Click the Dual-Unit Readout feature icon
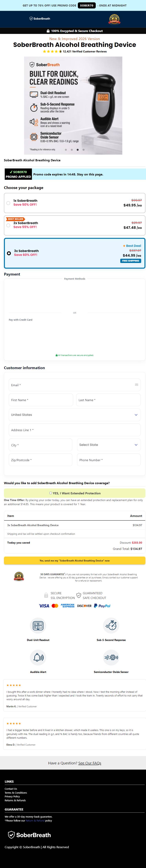Viewport: 146px width, 868px height. (x=38, y=625)
